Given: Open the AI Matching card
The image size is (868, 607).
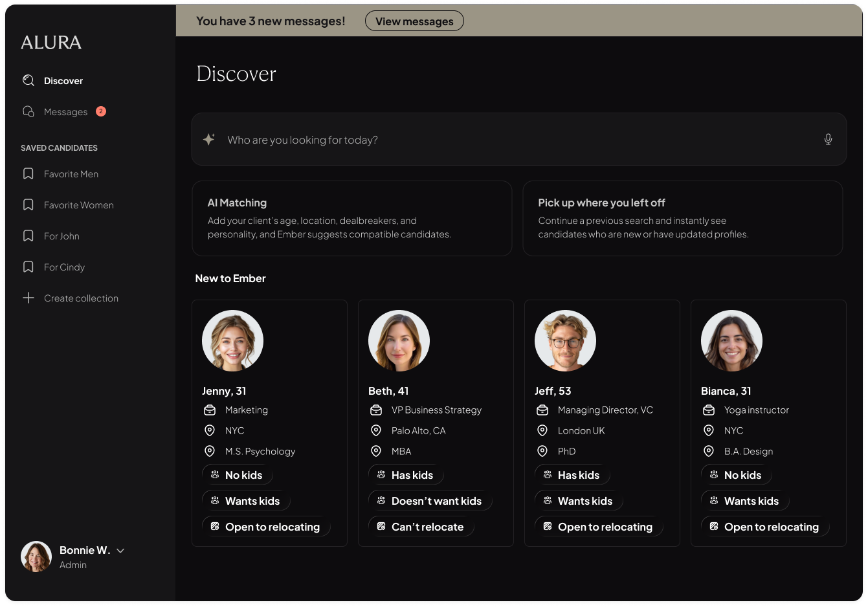Looking at the screenshot, I should [x=351, y=218].
